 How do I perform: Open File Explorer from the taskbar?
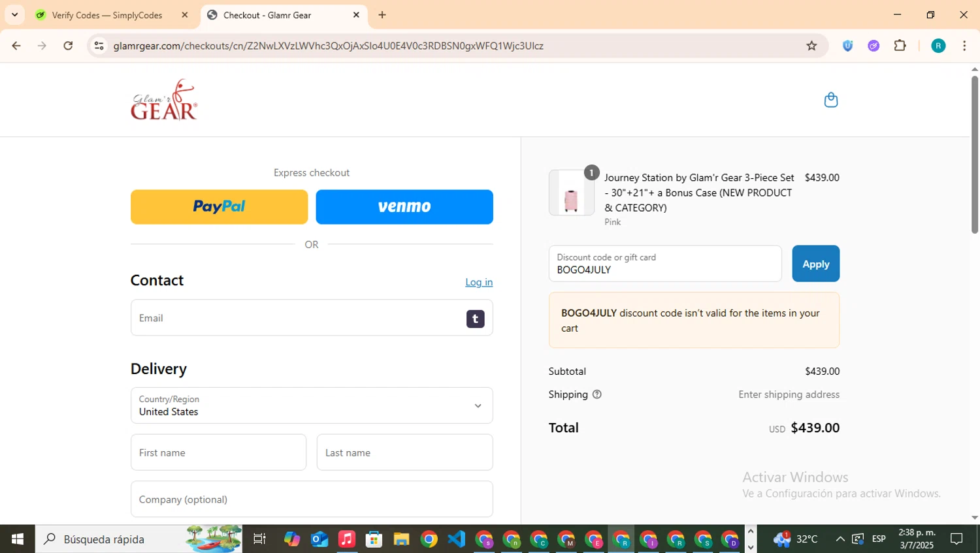(x=401, y=539)
